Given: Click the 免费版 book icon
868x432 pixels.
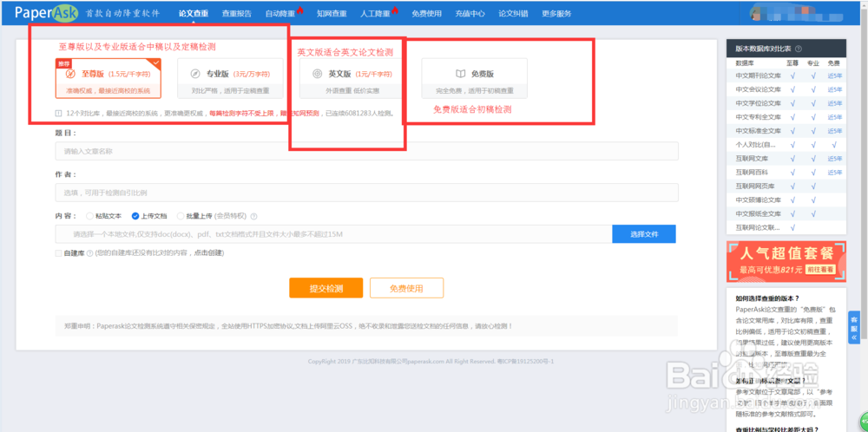Looking at the screenshot, I should pyautogui.click(x=461, y=74).
